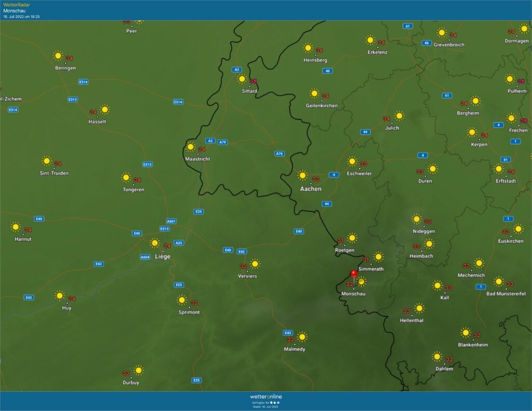Select the Duren sunny weather icon

tap(433, 169)
